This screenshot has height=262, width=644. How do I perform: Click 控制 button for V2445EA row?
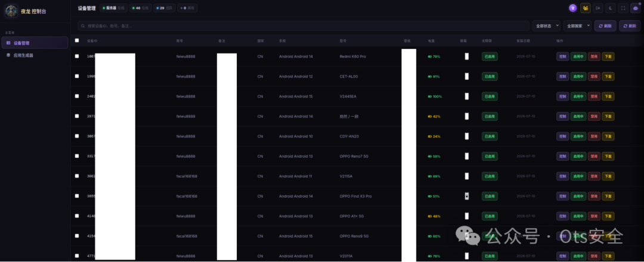pos(563,96)
